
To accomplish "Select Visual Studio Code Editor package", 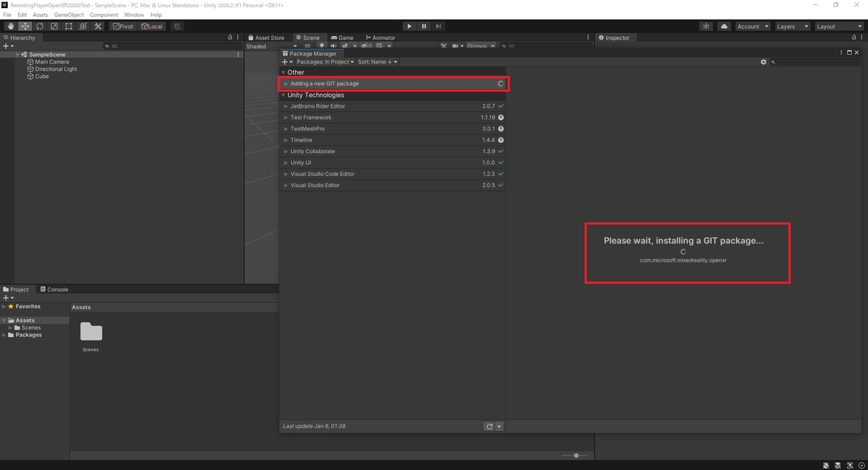I will click(393, 174).
